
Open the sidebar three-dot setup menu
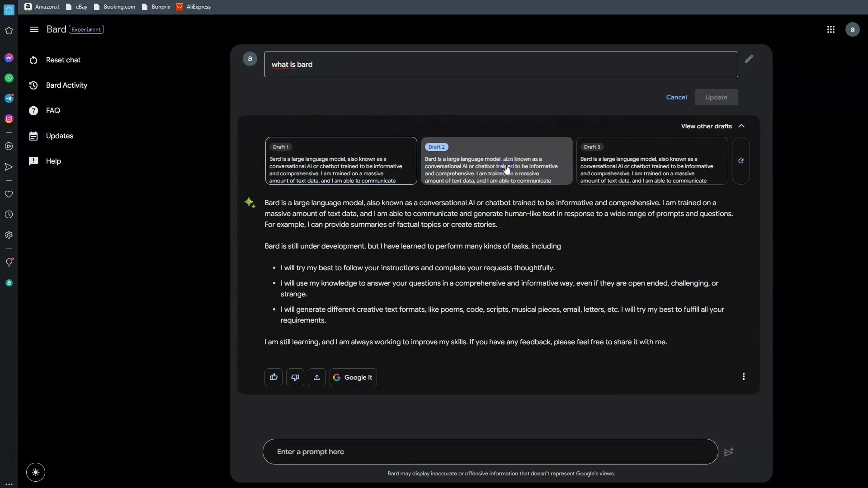[9, 484]
